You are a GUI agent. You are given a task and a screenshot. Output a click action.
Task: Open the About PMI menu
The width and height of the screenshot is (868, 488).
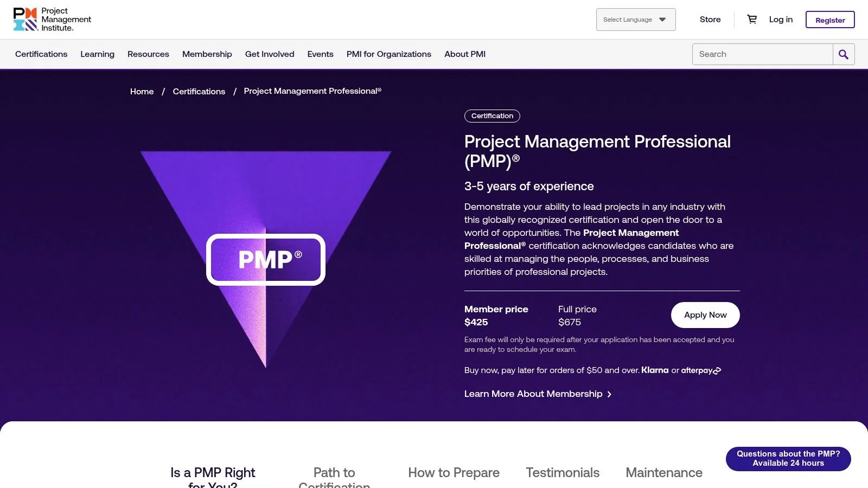pyautogui.click(x=465, y=54)
